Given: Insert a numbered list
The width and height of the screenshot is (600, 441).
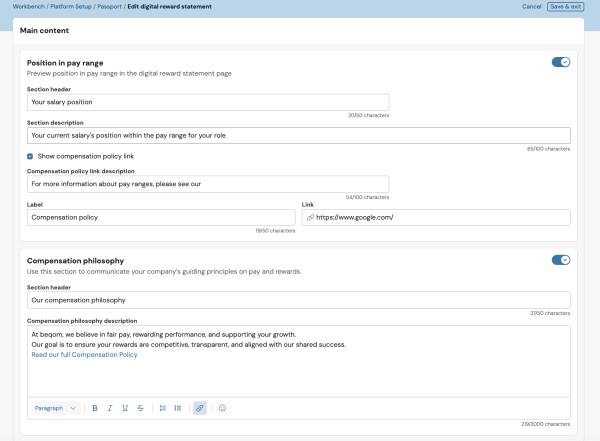Looking at the screenshot, I should point(163,408).
